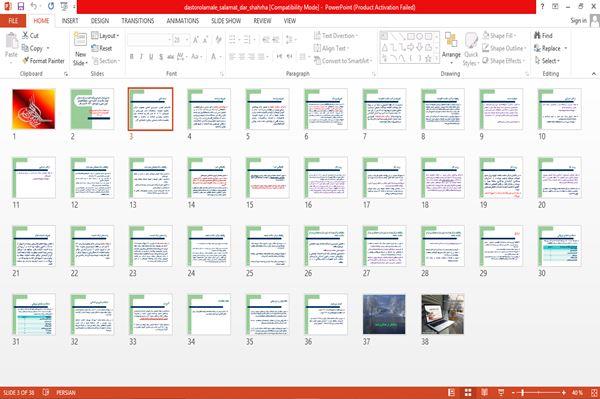Open the Align Text dropdown
Image resolution: width=600 pixels, height=399 pixels.
click(331, 48)
